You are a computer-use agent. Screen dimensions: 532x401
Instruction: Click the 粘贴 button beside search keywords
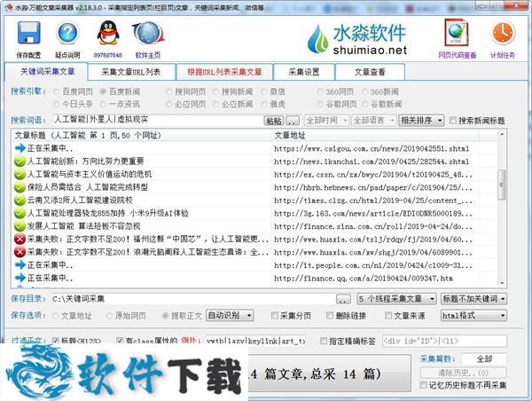(275, 121)
